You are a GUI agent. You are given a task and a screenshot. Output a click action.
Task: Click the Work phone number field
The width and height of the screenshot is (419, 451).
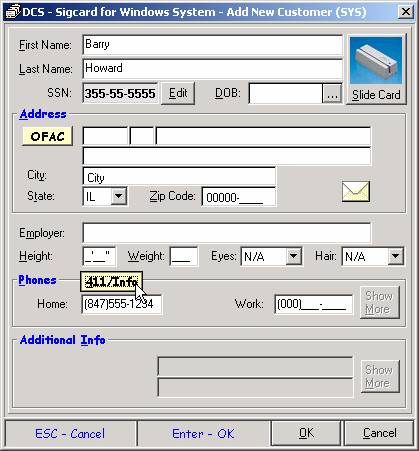coord(313,304)
